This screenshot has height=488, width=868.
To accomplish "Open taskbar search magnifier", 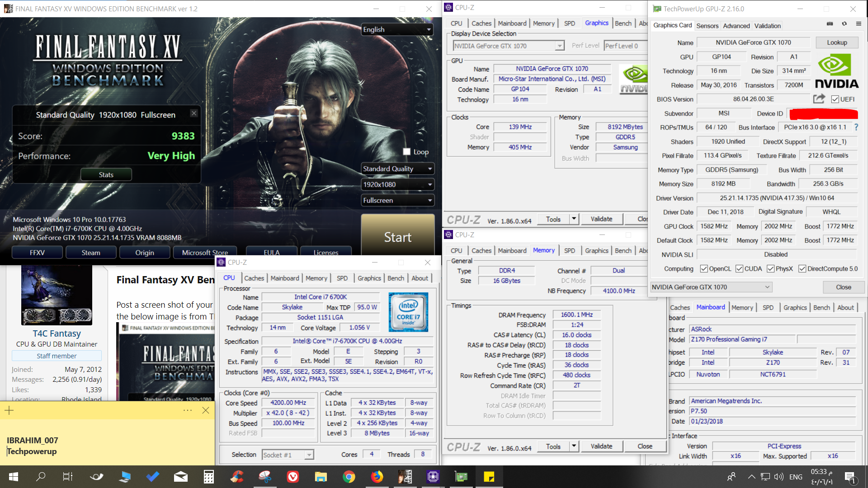I will pos(41,477).
